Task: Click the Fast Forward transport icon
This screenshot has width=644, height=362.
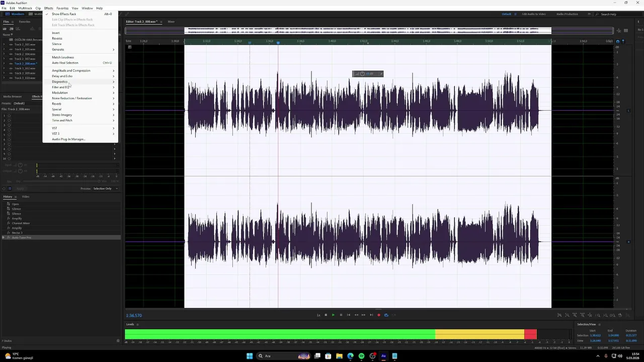Action: pyautogui.click(x=363, y=315)
